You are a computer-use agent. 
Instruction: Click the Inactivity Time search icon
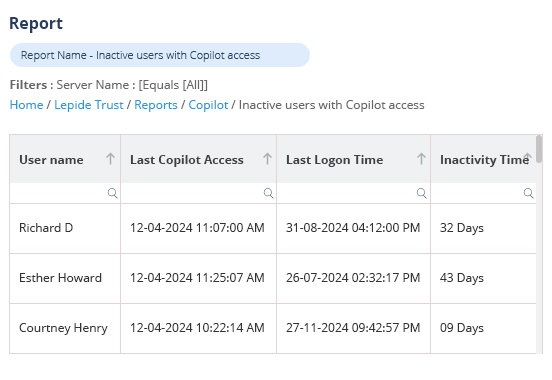[x=529, y=193]
